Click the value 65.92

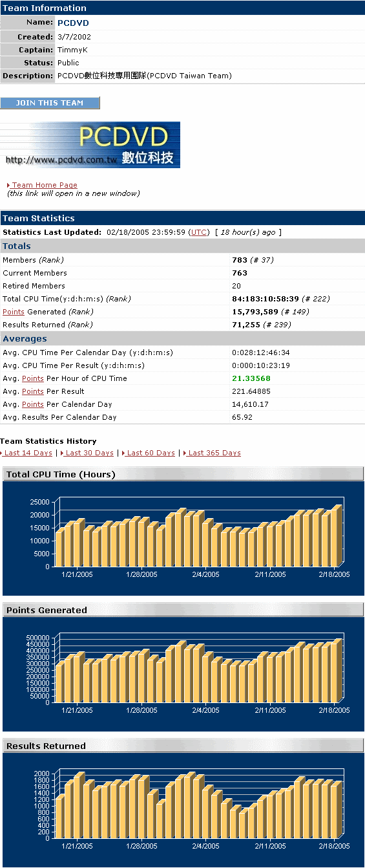click(242, 417)
